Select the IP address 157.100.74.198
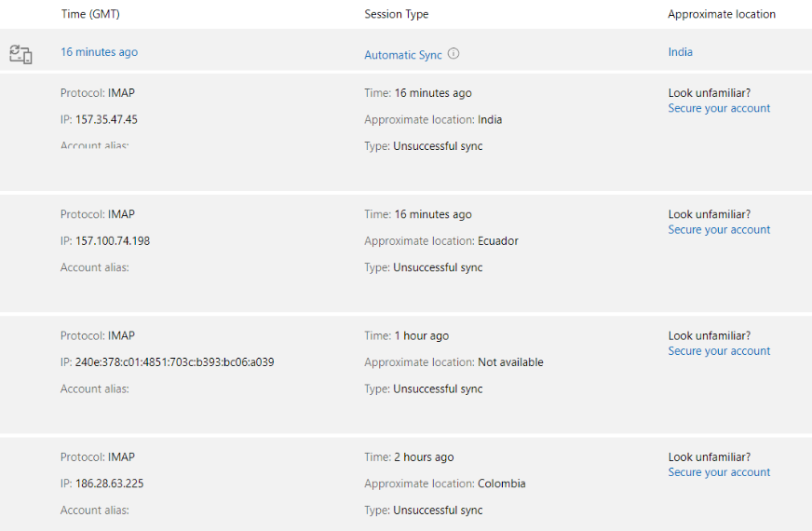The image size is (812, 531). 113,241
